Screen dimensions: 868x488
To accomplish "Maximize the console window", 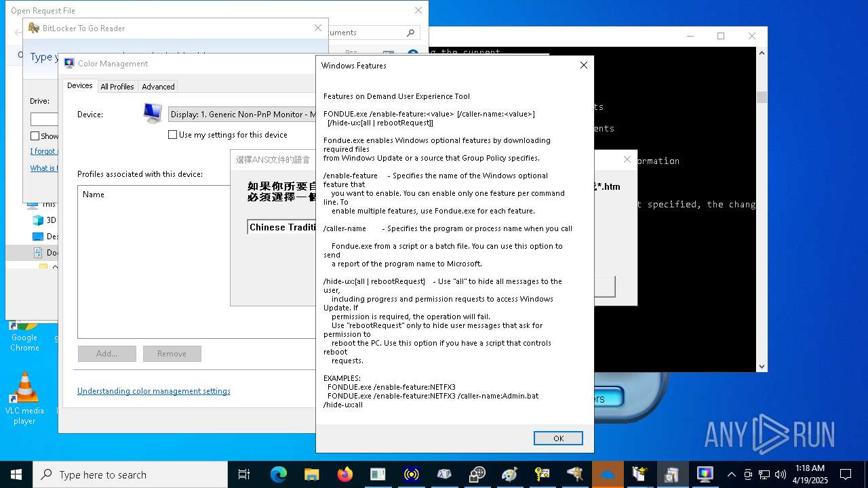I will point(721,36).
